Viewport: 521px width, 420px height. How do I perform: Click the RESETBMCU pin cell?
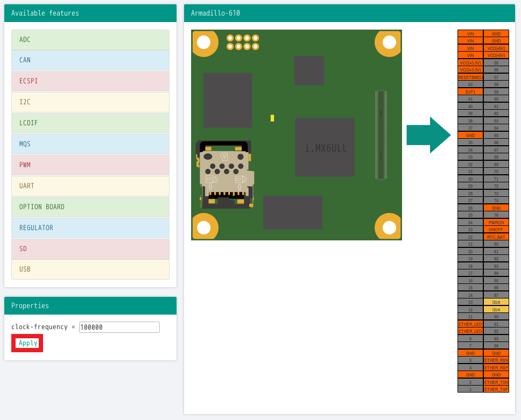[x=470, y=77]
